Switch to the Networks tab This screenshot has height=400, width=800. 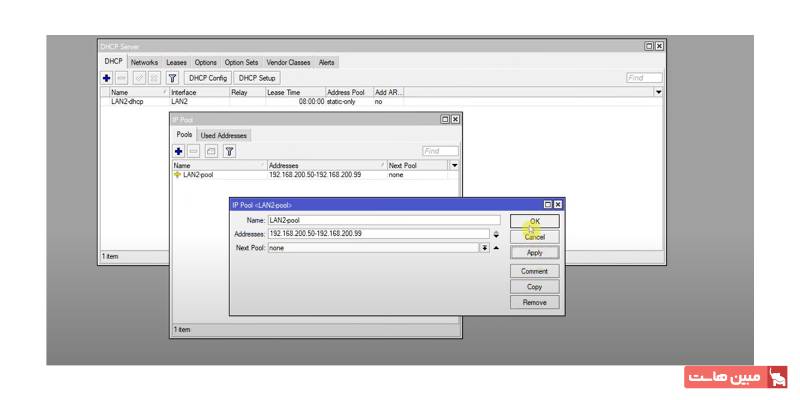[144, 62]
